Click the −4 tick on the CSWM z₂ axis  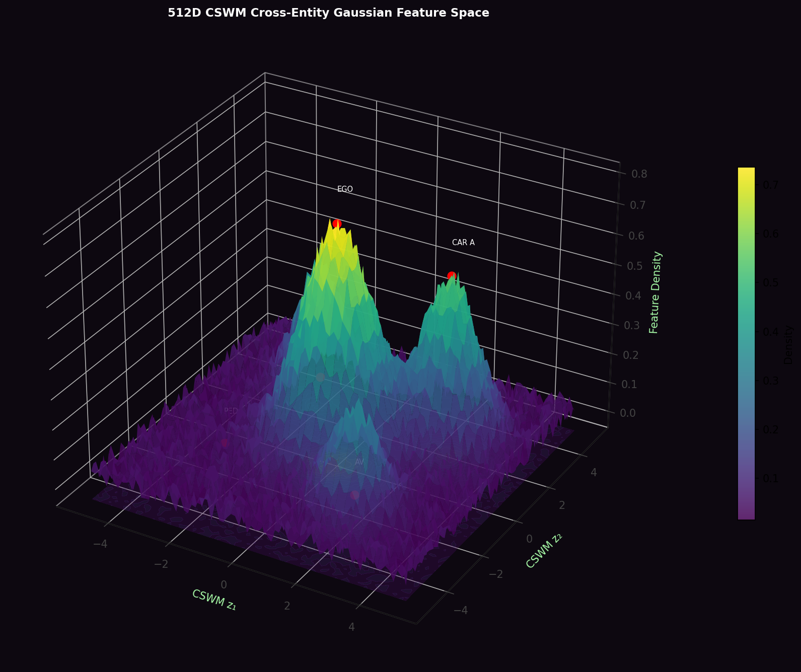(x=460, y=611)
